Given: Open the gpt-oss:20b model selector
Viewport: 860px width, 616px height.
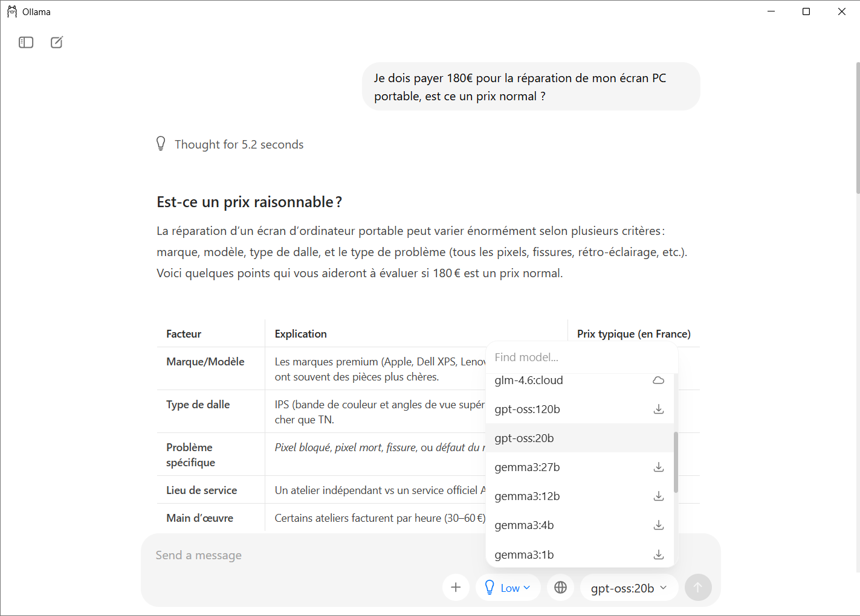Looking at the screenshot, I should click(x=629, y=588).
